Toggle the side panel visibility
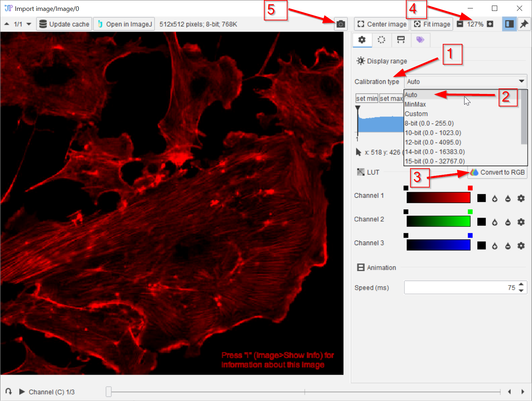 tap(509, 24)
